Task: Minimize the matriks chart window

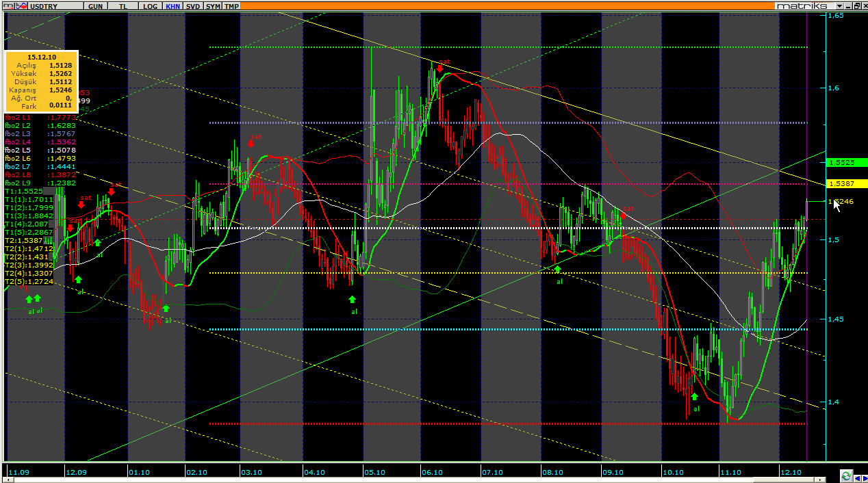Action: 846,5
